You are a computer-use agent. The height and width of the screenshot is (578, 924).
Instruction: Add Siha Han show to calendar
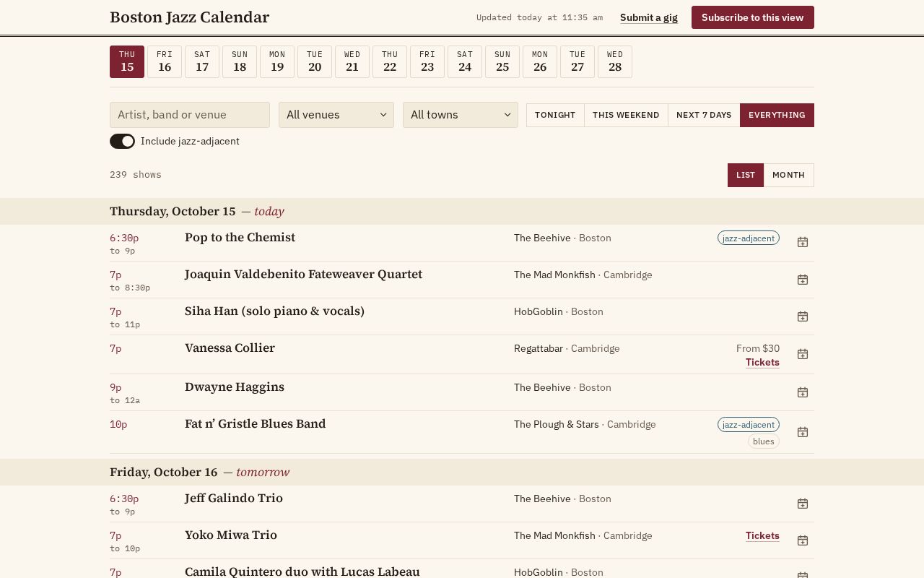[x=802, y=316]
